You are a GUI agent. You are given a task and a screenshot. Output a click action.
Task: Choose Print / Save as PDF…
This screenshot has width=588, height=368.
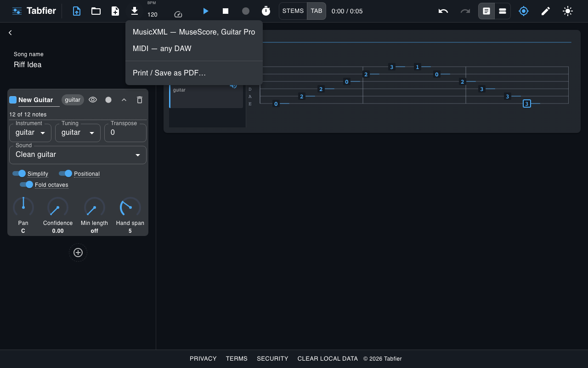(194, 73)
